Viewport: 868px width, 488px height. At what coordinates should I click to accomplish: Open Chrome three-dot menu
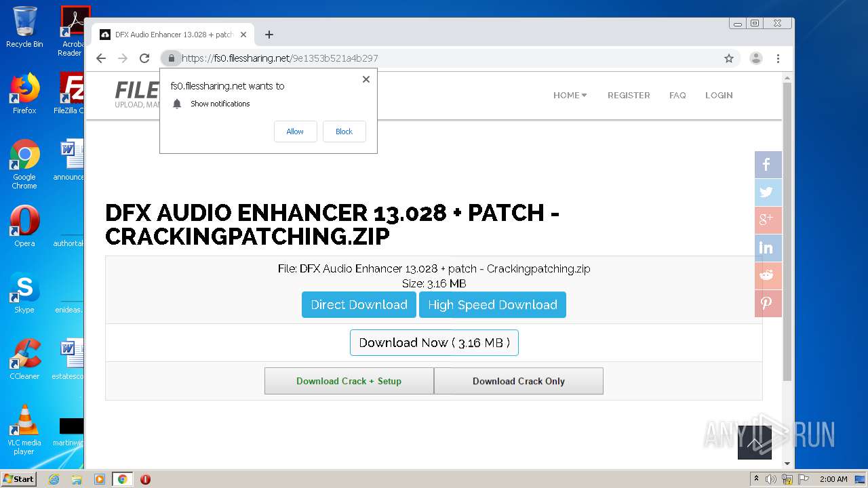coord(778,58)
